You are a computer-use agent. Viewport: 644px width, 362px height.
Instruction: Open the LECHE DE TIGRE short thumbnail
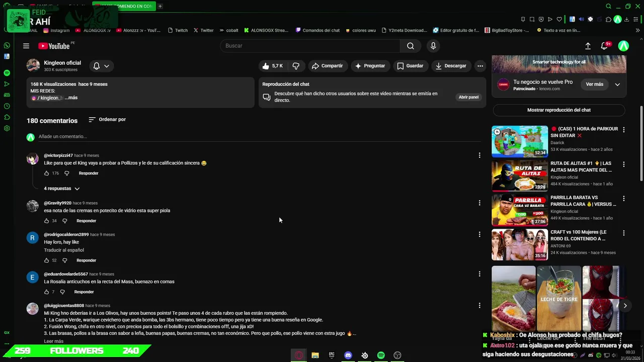(x=559, y=299)
